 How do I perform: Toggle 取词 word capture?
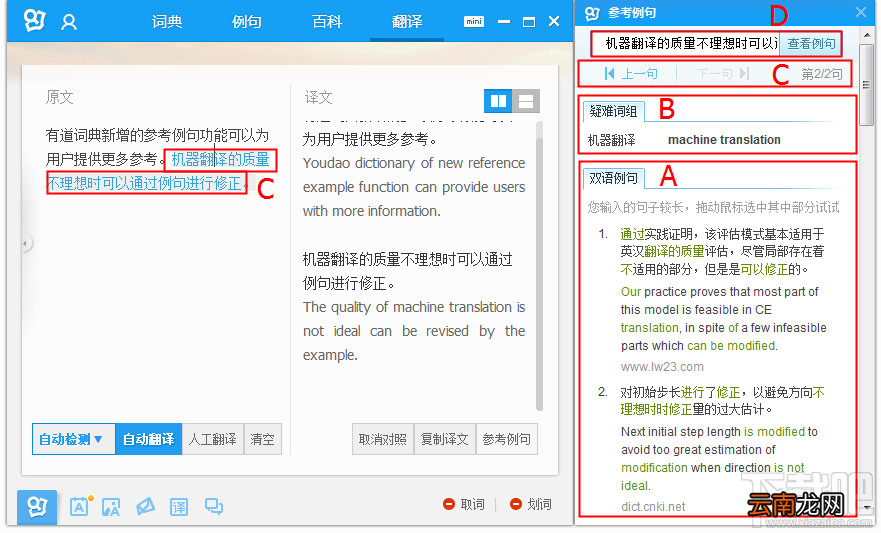(464, 504)
